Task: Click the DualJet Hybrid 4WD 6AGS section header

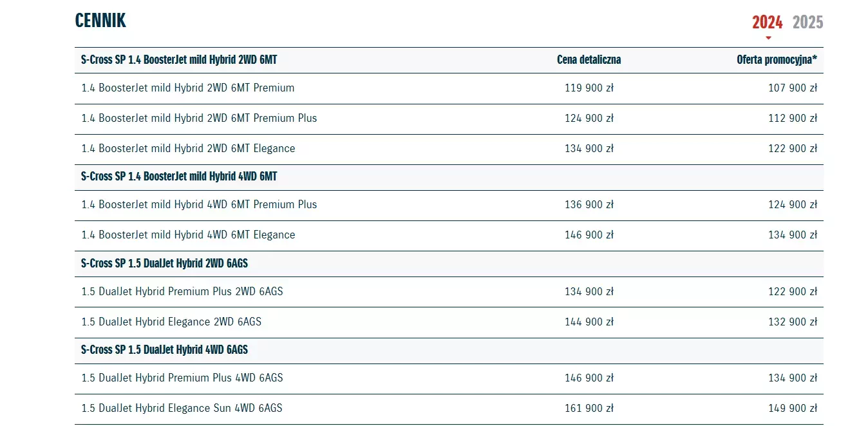Action: click(164, 350)
